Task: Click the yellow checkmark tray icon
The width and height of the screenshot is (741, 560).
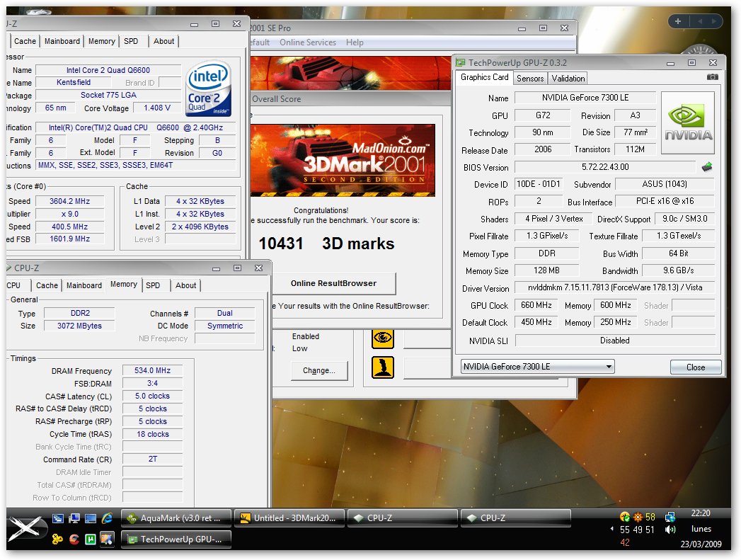Action: tap(624, 517)
